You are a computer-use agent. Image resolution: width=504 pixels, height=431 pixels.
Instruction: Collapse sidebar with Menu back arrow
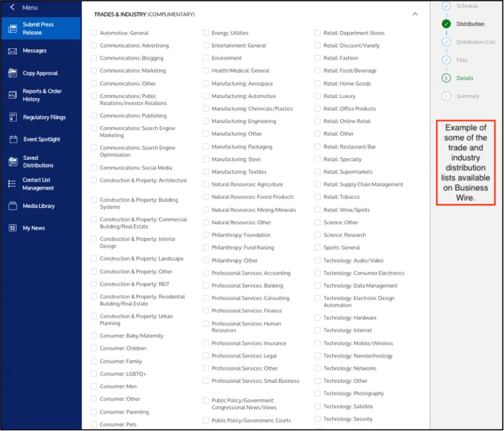pos(12,7)
